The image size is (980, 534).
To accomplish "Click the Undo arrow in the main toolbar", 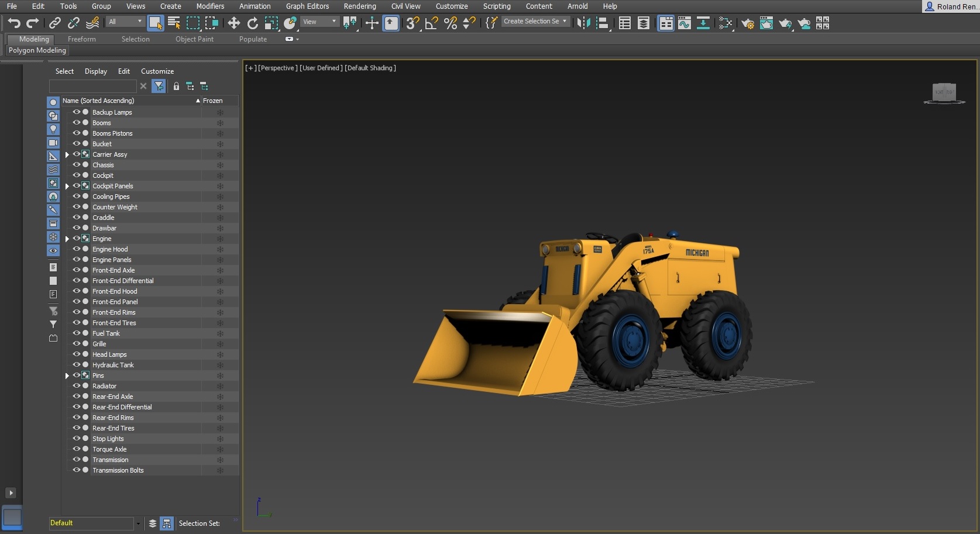I will tap(14, 23).
